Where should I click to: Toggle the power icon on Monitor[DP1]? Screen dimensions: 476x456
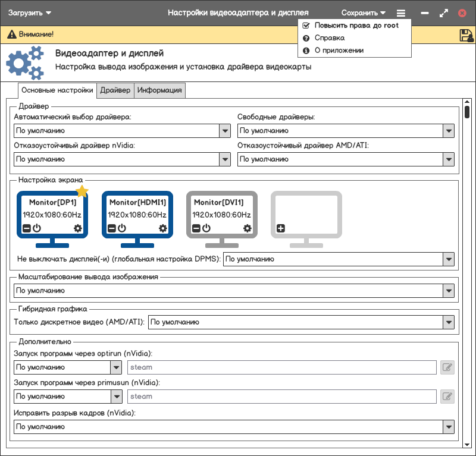tap(36, 228)
